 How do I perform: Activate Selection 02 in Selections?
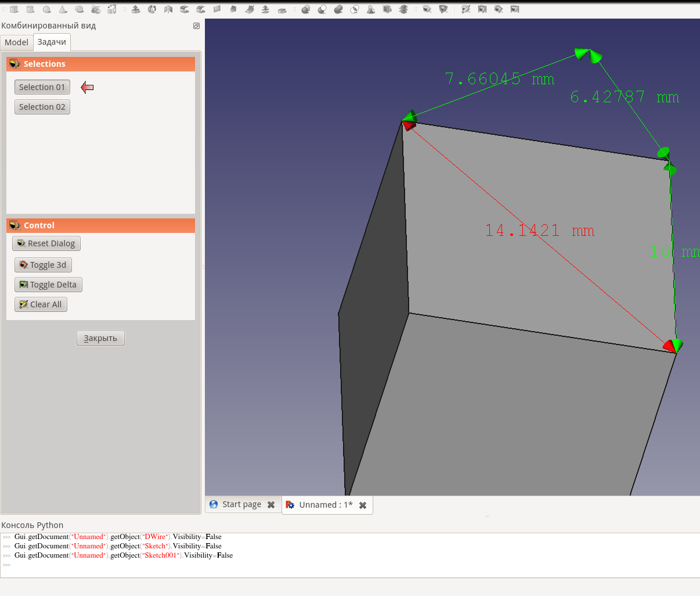pos(42,106)
